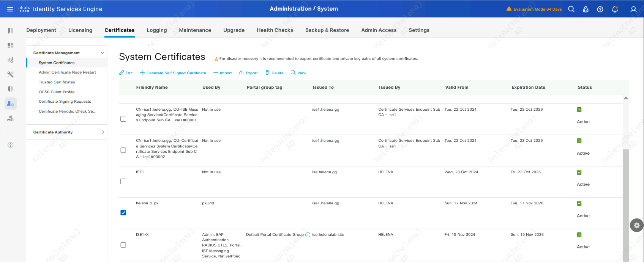Screen dimensions: 644x262
Task: Tick the ISE1-X certificate checkbox
Action: click(123, 245)
